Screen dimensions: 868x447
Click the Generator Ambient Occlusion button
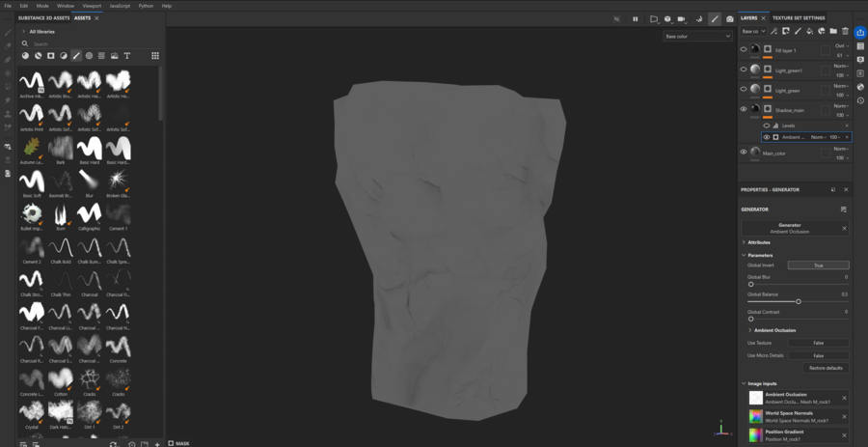click(789, 228)
